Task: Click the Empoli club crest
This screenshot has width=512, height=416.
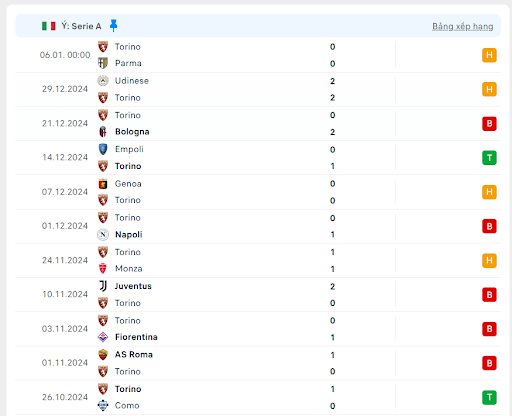Action: (x=103, y=149)
